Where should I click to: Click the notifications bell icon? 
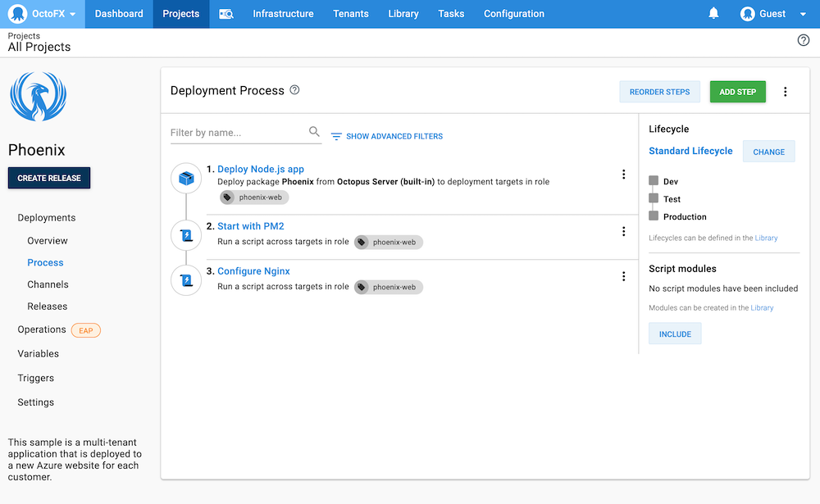pyautogui.click(x=713, y=14)
